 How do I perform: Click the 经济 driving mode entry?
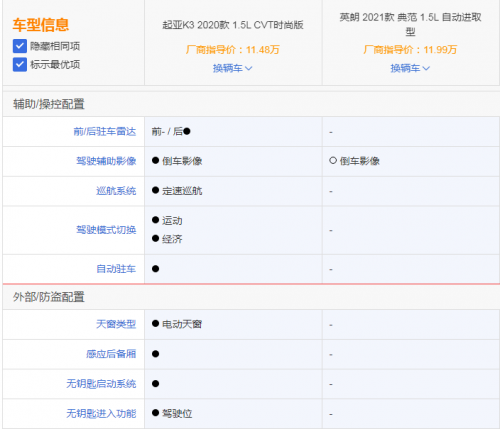tap(167, 239)
